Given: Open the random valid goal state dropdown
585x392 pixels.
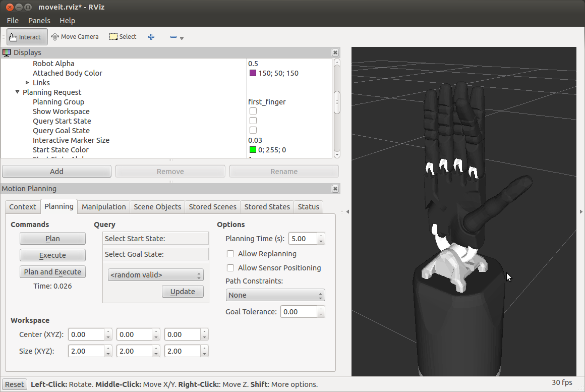Looking at the screenshot, I should click(x=155, y=275).
